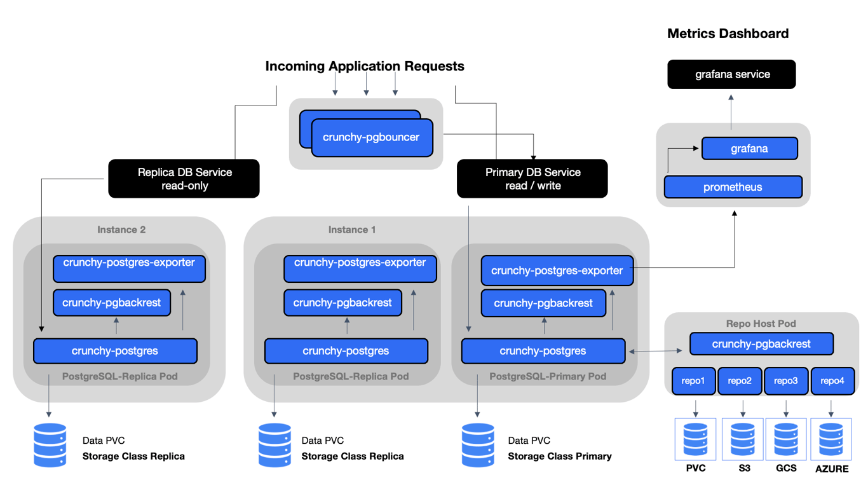Select crunchy-postgres-exporter in PostgreSQL-Primary Pod
This screenshot has height=487, width=868.
point(557,271)
